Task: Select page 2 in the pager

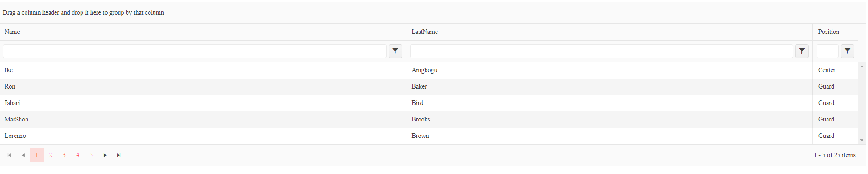Action: click(x=51, y=155)
